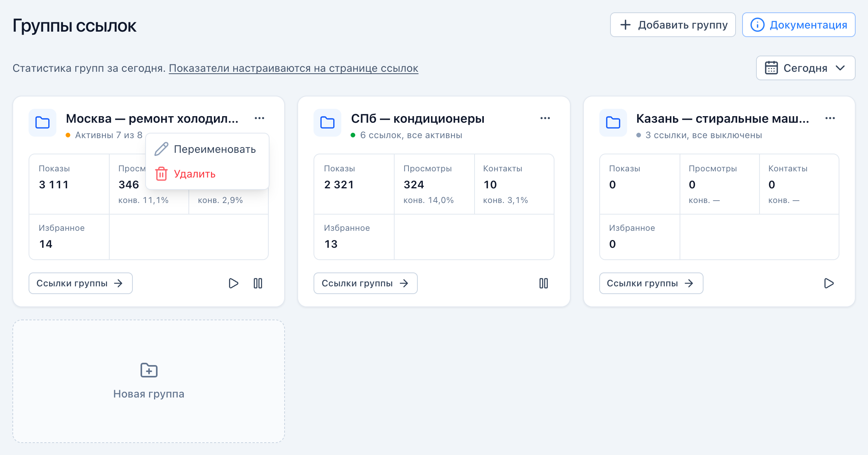Start all links in Москва group with play icon
This screenshot has height=455, width=868.
pos(233,283)
